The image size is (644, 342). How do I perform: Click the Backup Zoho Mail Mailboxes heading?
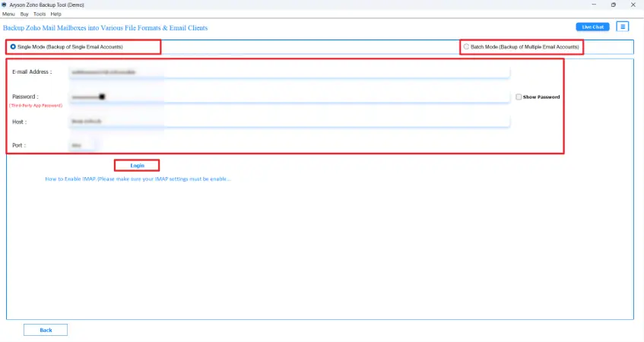105,28
